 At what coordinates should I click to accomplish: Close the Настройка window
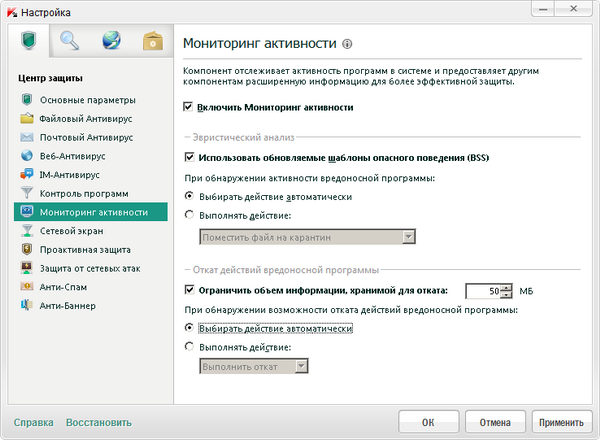573,9
